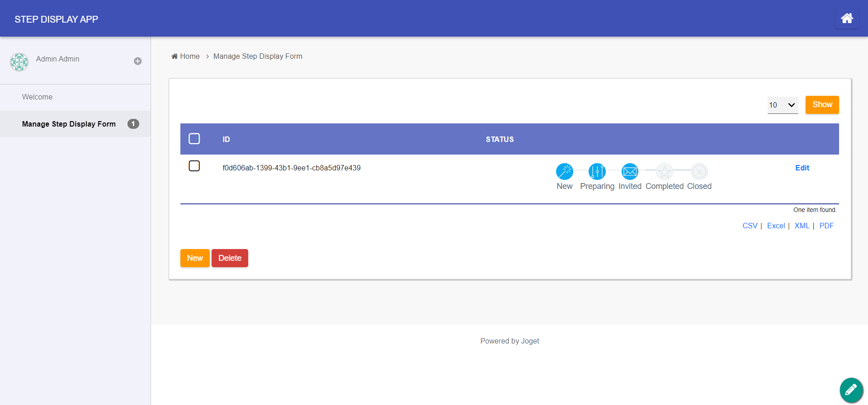Export the list as CSV
The image size is (868, 405).
coord(750,226)
